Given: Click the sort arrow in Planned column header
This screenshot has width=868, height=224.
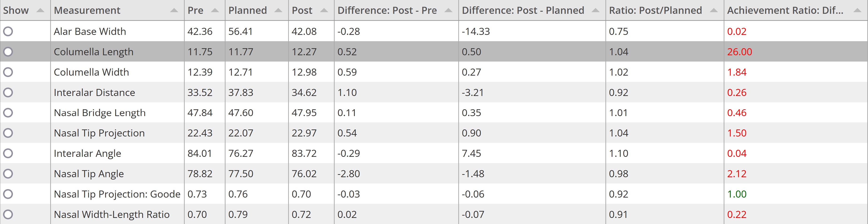Looking at the screenshot, I should 278,11.
